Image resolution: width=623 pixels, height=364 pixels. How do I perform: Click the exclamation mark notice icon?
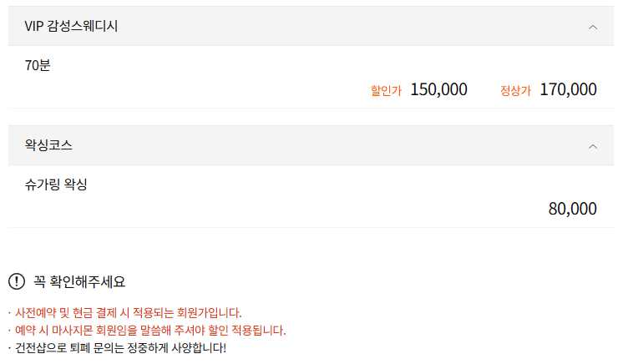[x=17, y=281]
